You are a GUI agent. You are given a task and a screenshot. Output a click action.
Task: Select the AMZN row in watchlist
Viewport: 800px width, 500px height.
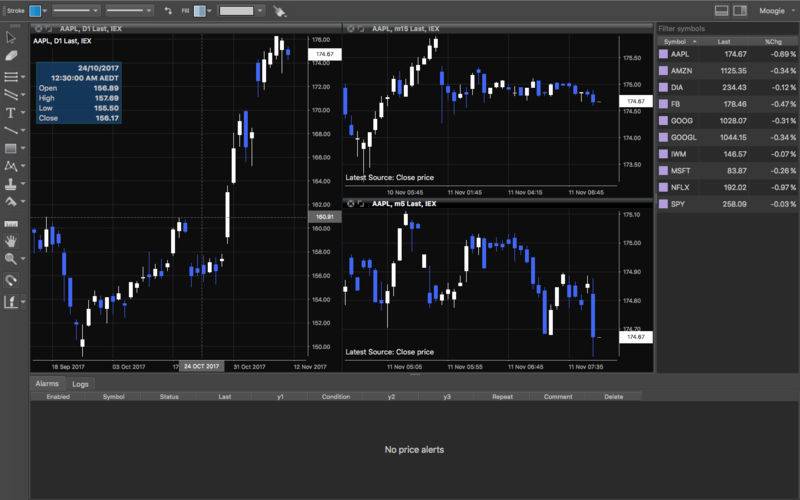pyautogui.click(x=728, y=71)
